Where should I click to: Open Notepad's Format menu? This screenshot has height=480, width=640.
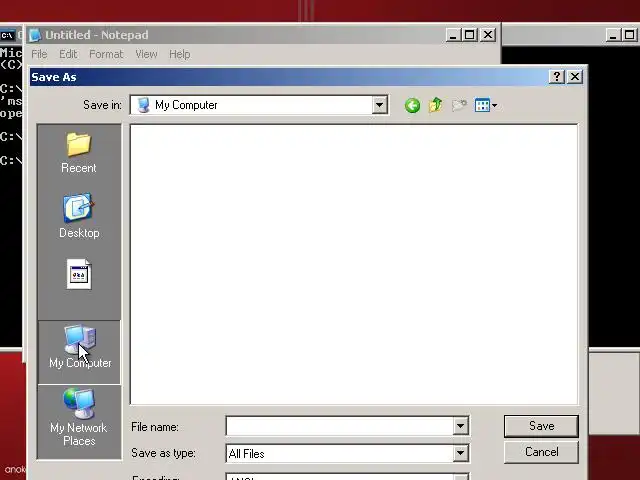pyautogui.click(x=106, y=54)
